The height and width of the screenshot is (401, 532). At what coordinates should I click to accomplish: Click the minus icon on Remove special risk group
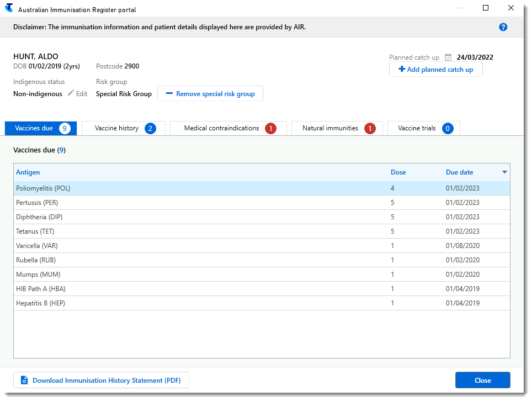[x=169, y=93]
